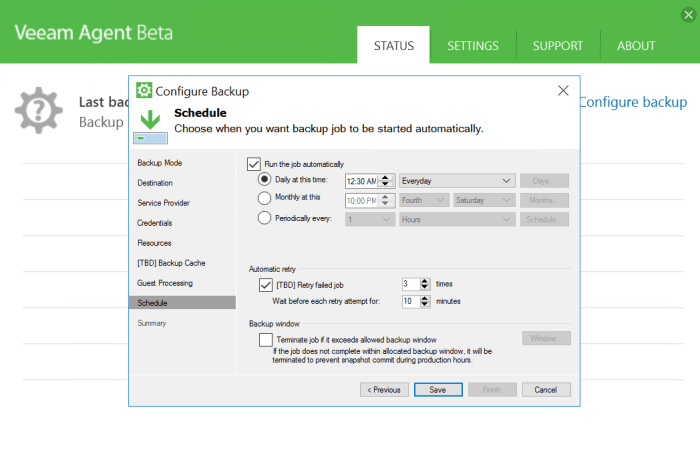Screen dimensions: 700x454
Task: Click the Months... button
Action: point(544,200)
